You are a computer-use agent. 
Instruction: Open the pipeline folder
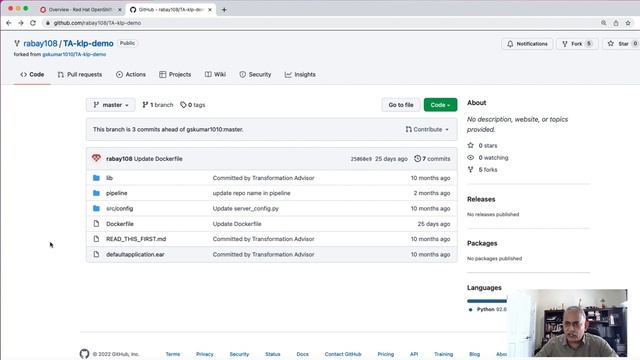[x=117, y=193]
